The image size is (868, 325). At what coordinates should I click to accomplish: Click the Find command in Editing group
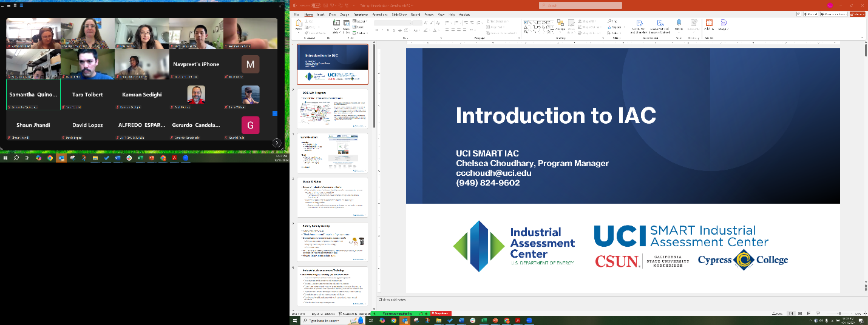click(x=612, y=21)
